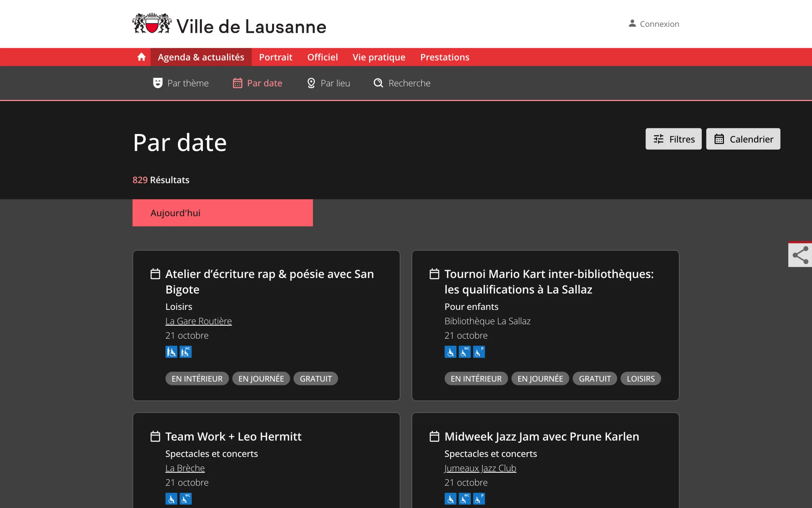Click the Ville de Lausanne crest logo
This screenshot has width=812, height=508.
click(x=152, y=24)
